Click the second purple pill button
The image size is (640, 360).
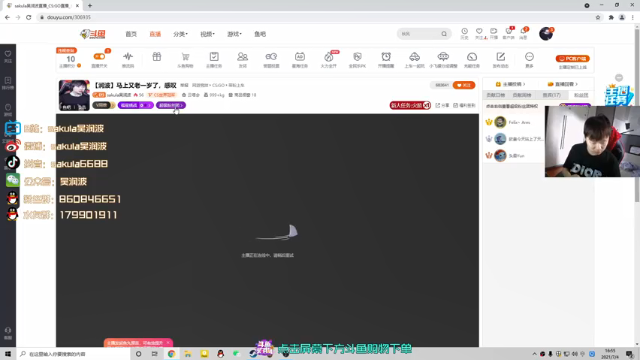171,105
